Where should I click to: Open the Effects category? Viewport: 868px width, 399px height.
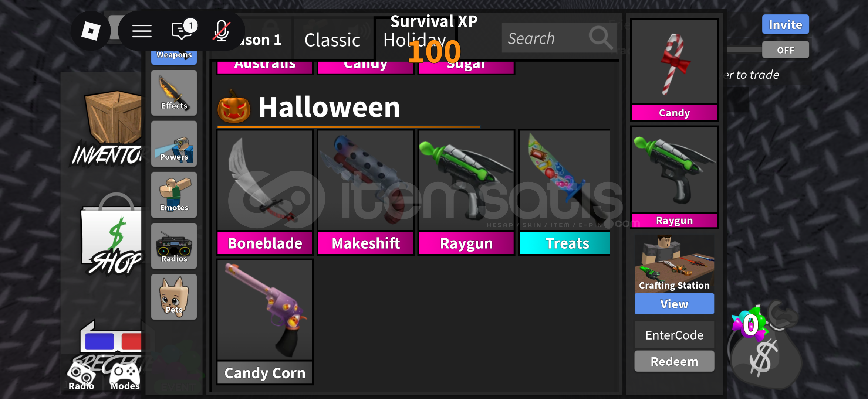click(x=174, y=93)
